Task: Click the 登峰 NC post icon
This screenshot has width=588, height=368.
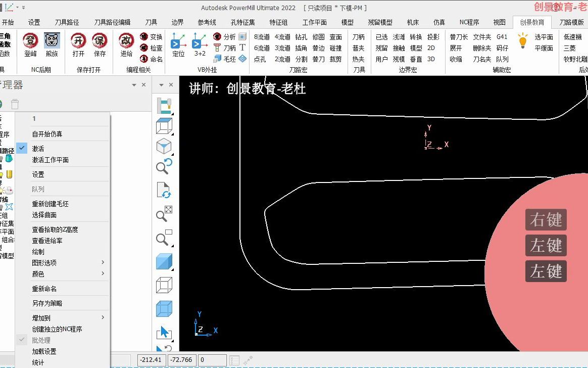Action: point(30,40)
